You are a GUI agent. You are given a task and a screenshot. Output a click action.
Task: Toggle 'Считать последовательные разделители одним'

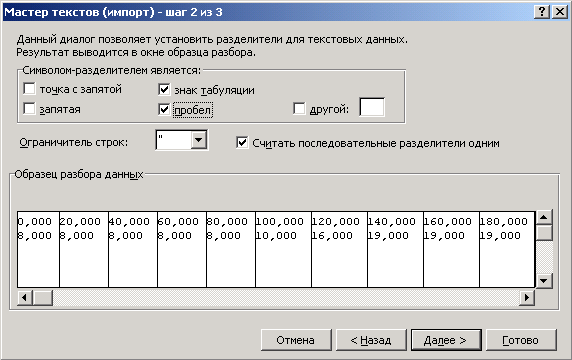242,143
